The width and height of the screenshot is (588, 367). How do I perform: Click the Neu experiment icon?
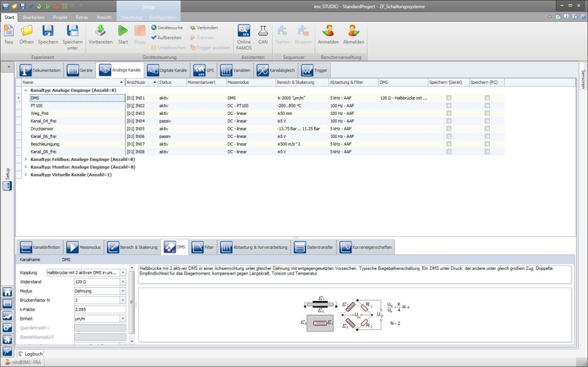coord(9,32)
